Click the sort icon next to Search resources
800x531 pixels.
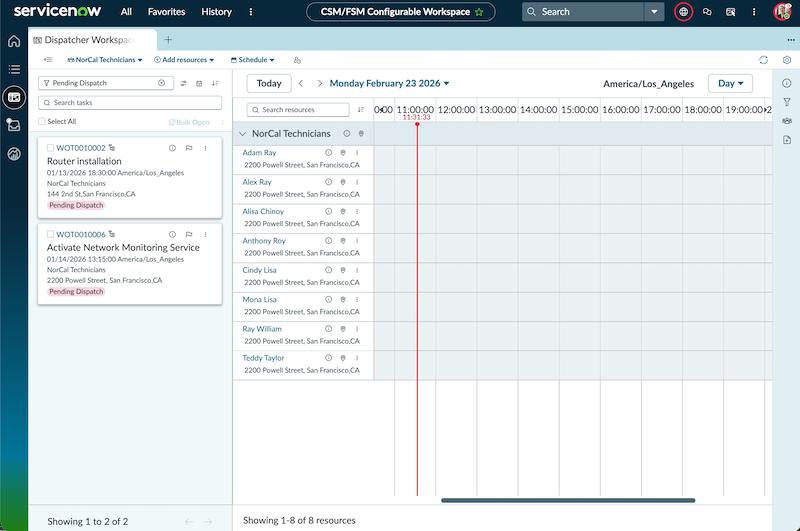361,110
